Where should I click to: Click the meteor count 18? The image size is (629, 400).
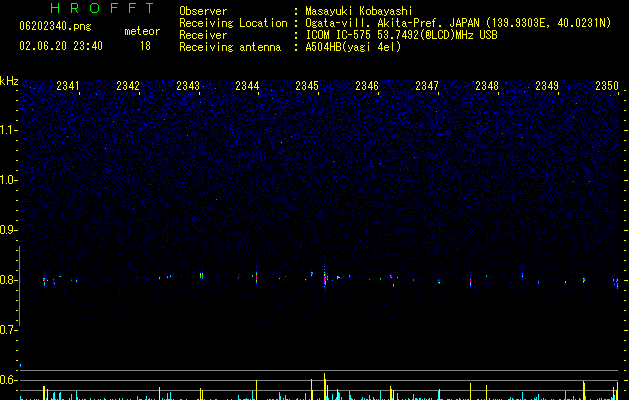click(x=145, y=46)
